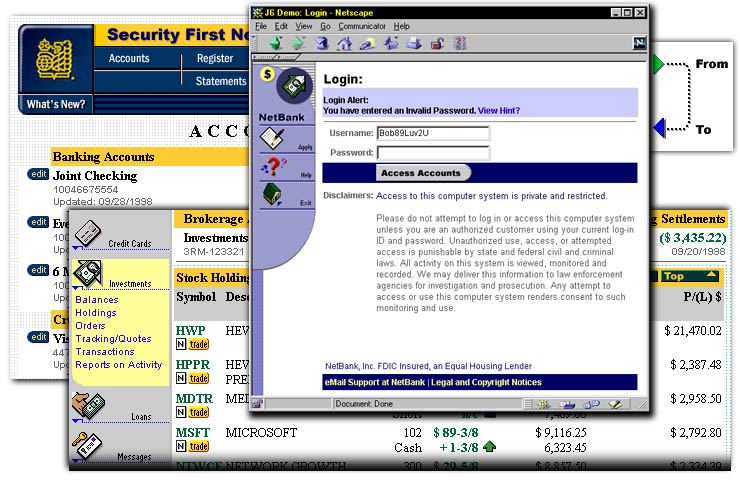
Task: Click eMail Support at NetBank link
Action: click(x=375, y=382)
